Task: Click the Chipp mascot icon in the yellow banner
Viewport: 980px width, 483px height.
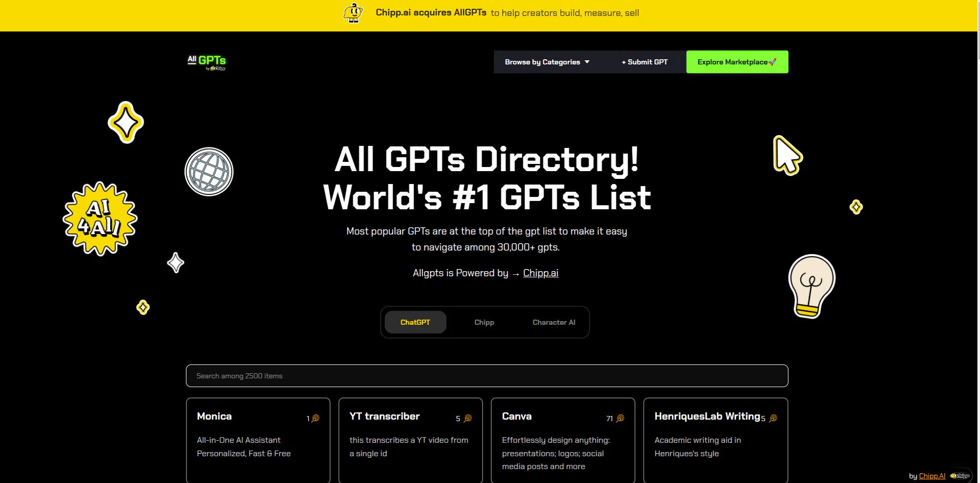Action: coord(353,13)
